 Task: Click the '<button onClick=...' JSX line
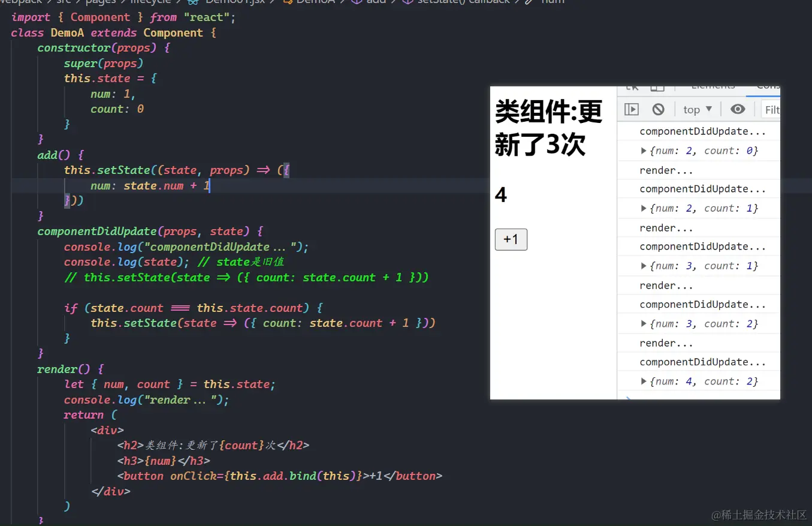tap(280, 476)
